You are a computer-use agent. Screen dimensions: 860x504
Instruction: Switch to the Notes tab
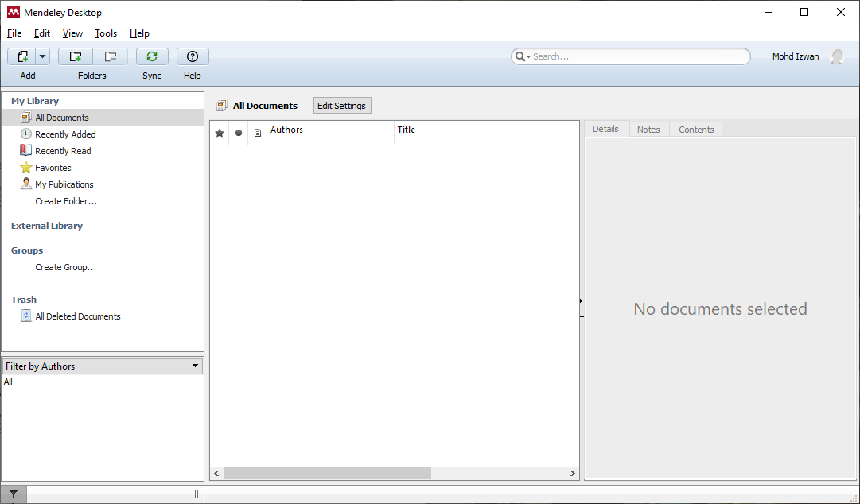click(648, 130)
